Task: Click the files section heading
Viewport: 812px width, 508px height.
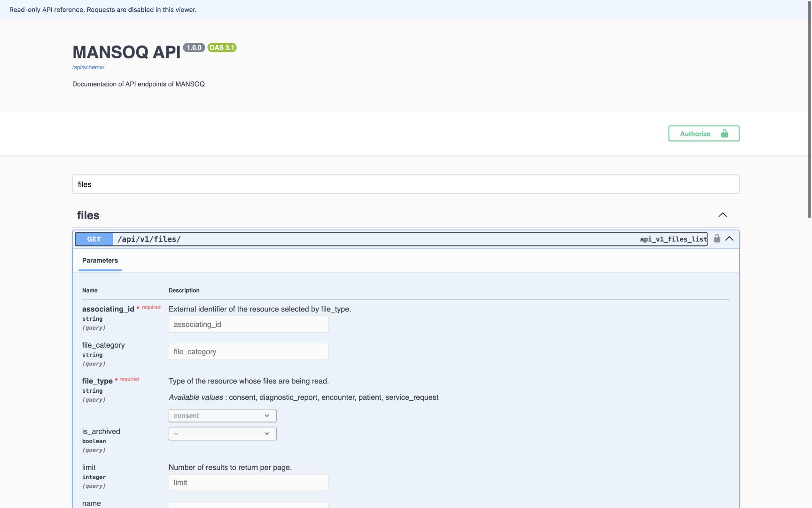Action: tap(88, 215)
